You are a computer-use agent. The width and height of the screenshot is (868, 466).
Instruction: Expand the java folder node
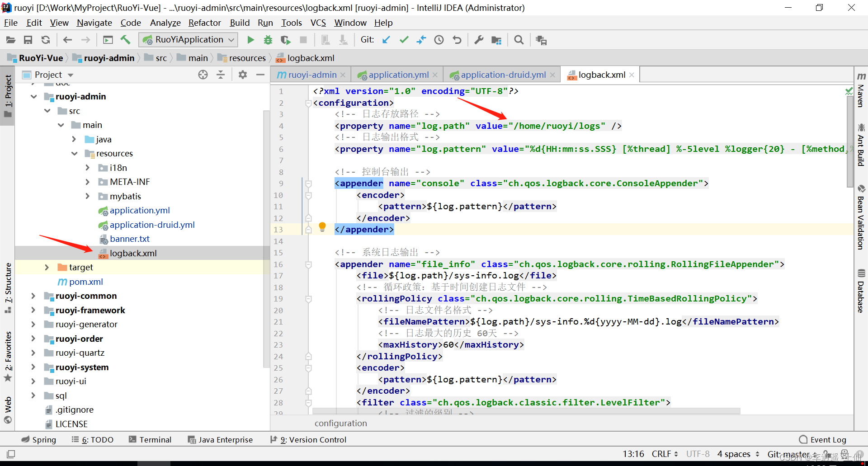75,139
